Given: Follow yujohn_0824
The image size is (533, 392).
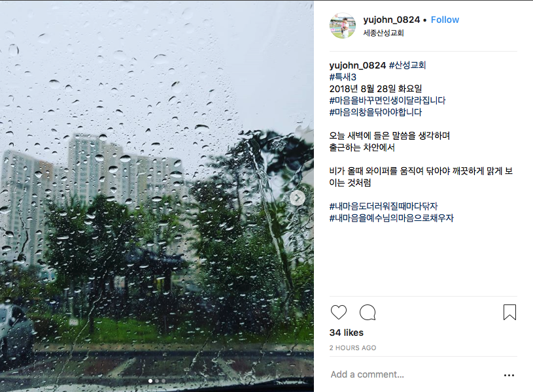Looking at the screenshot, I should click(445, 20).
